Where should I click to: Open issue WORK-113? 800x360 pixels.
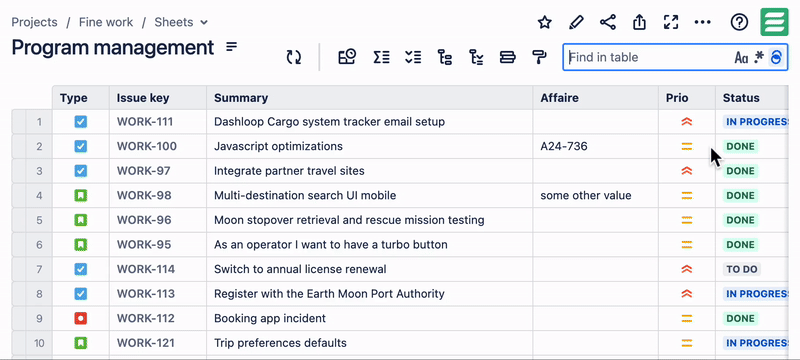(x=146, y=294)
